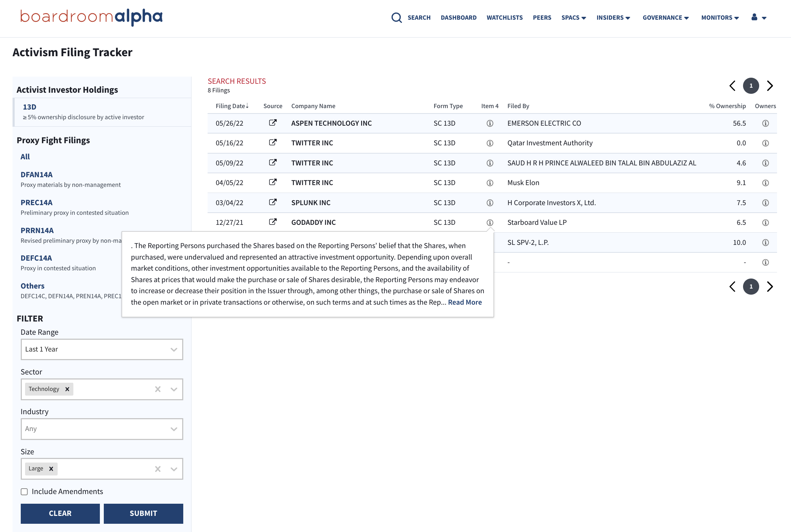Click the Read More link in the tooltip
The height and width of the screenshot is (532, 791).
(x=464, y=302)
